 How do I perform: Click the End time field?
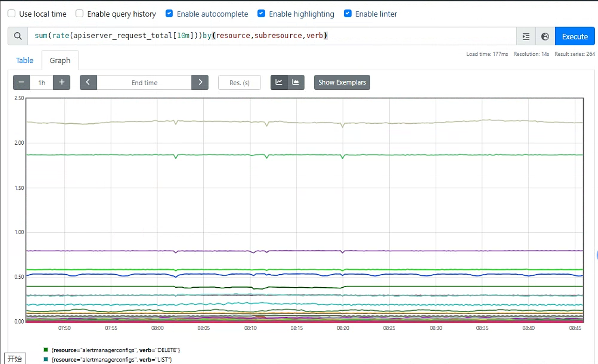click(144, 82)
